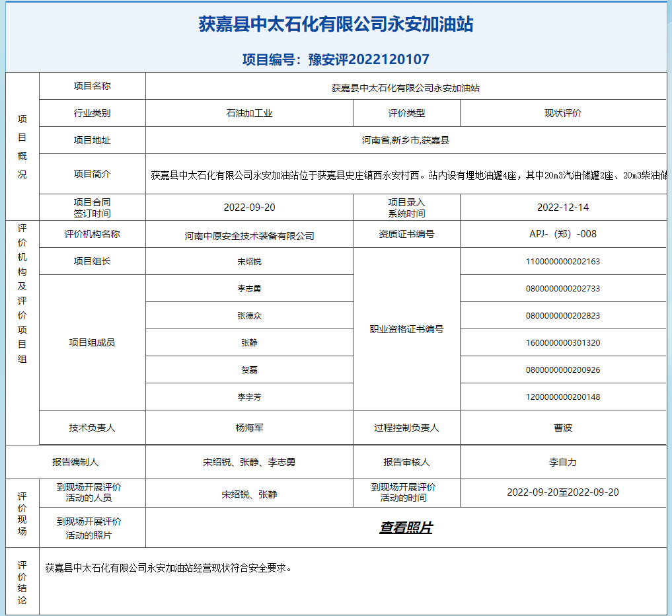The image size is (672, 616).
Task: Select entry date 2022-12-14
Action: tap(563, 208)
